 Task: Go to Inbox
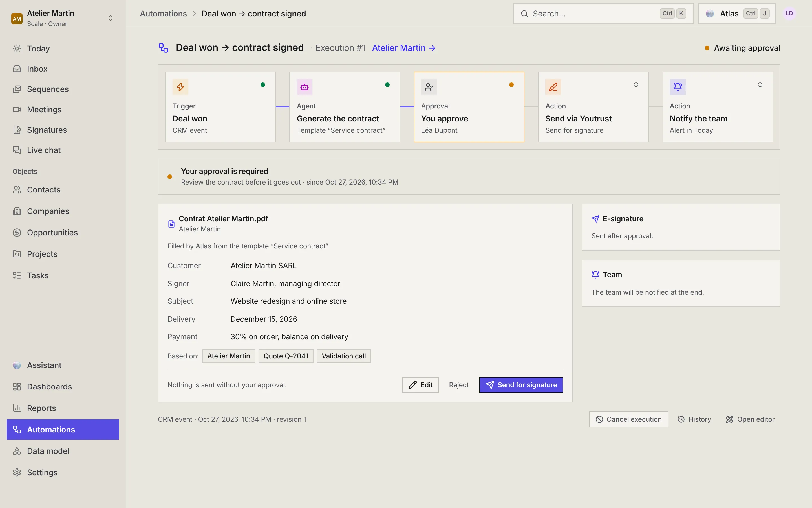[x=63, y=69]
